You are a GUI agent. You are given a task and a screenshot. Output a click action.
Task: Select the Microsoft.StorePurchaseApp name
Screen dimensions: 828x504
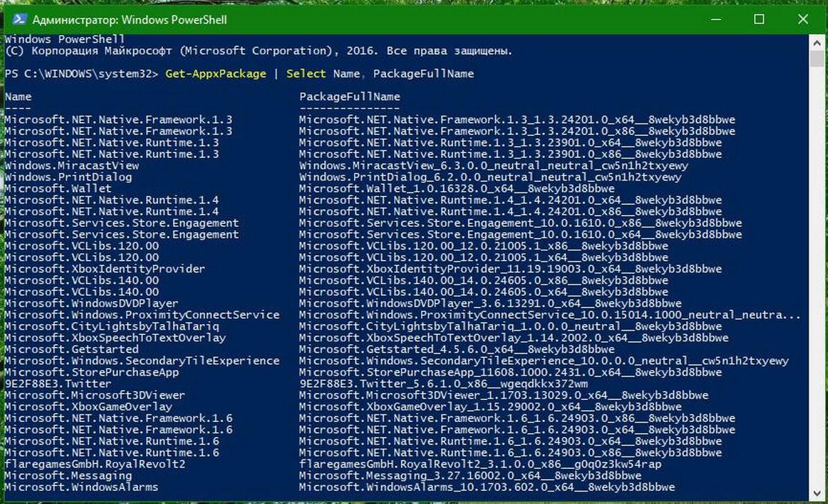click(x=92, y=372)
